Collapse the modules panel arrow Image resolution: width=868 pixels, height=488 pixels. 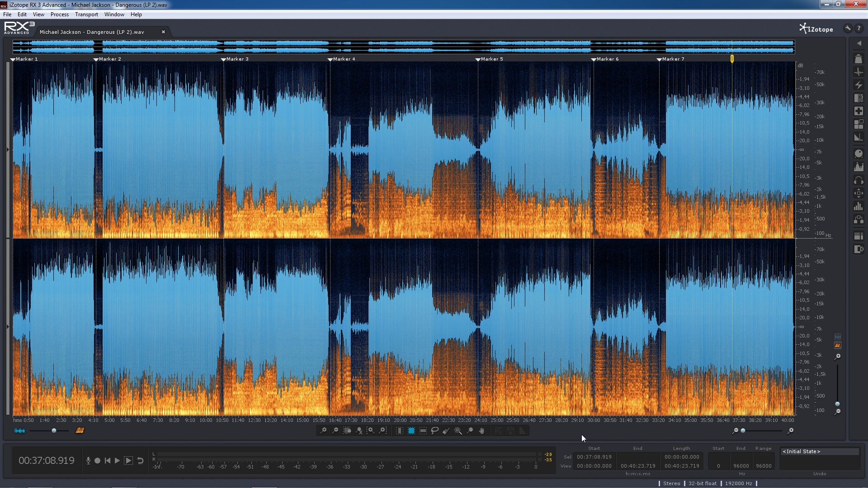pyautogui.click(x=859, y=43)
